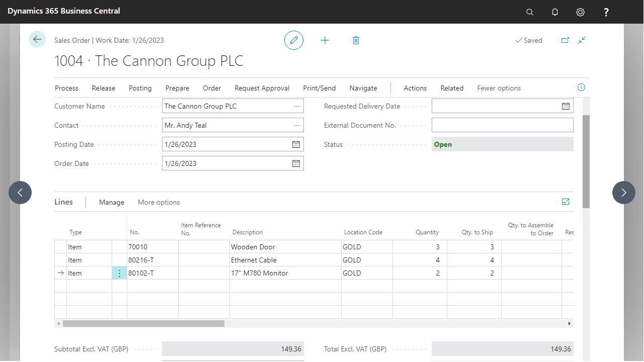
Task: Click the Lines scroll left arrow
Action: (58, 324)
